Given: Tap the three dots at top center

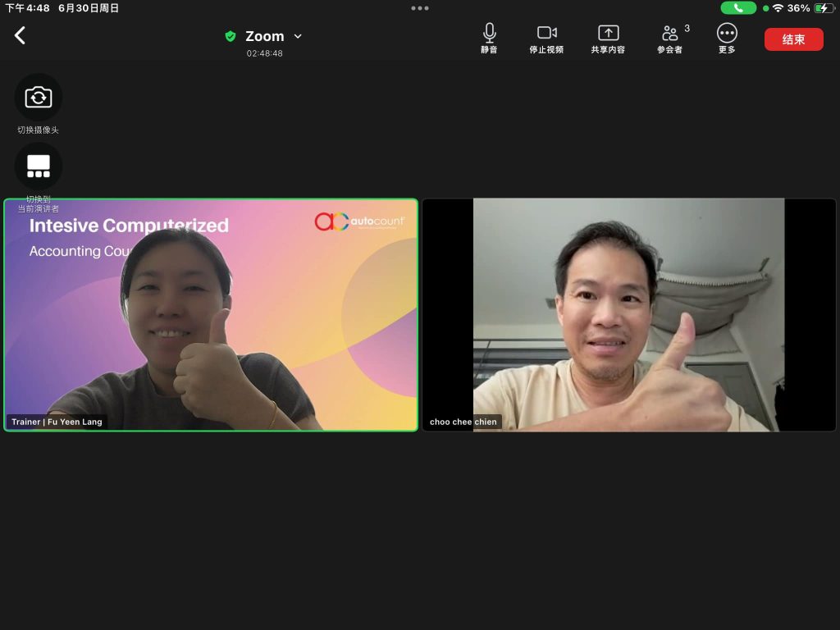Looking at the screenshot, I should pyautogui.click(x=419, y=8).
